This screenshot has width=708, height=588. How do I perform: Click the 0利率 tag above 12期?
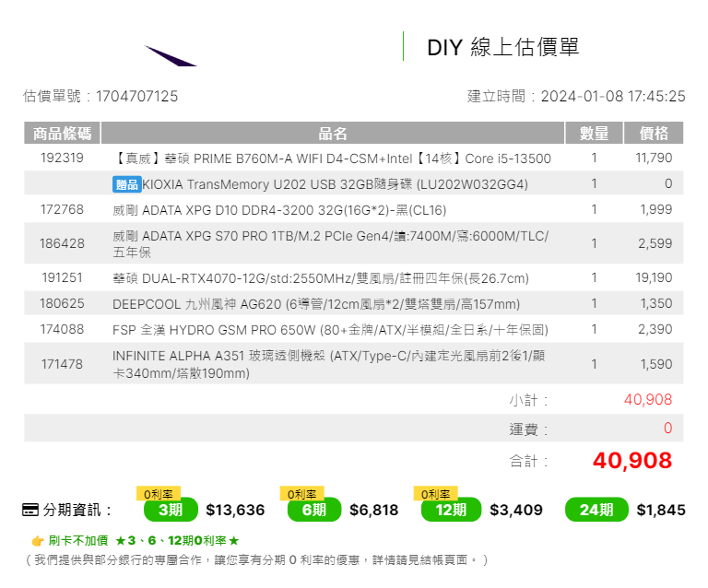(436, 494)
